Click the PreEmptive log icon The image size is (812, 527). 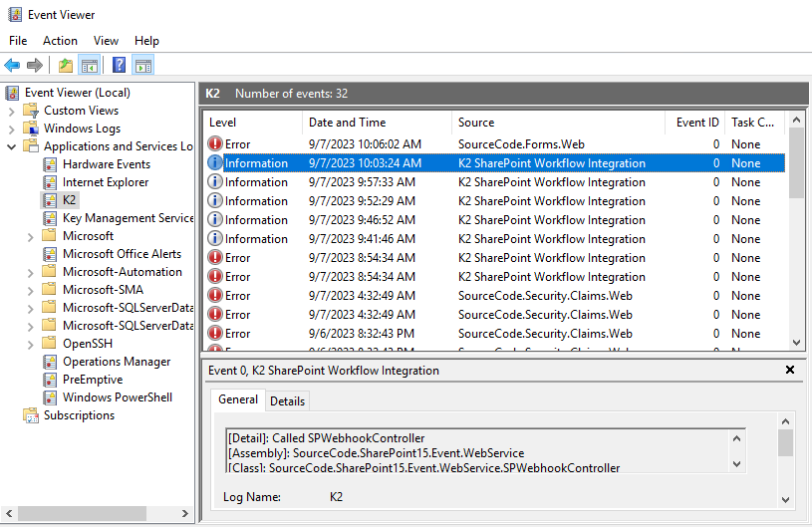(x=50, y=380)
